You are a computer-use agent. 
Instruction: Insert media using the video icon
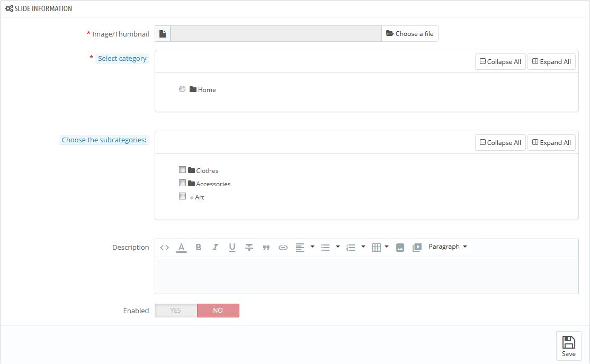tap(417, 248)
